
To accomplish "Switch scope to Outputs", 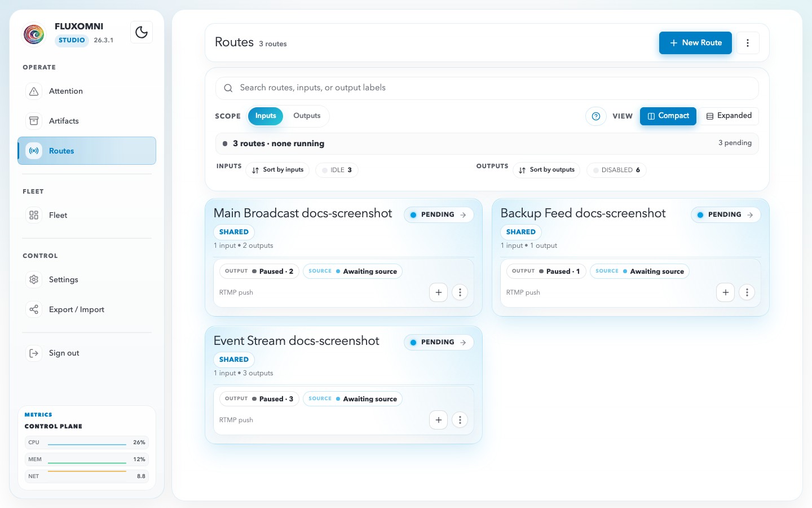I will tap(307, 116).
